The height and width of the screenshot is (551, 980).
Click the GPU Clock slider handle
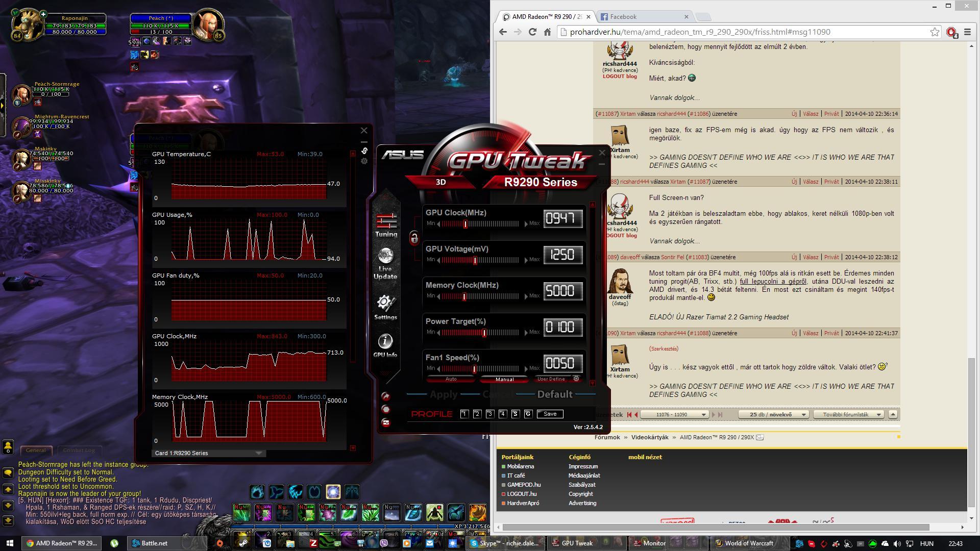pos(465,223)
